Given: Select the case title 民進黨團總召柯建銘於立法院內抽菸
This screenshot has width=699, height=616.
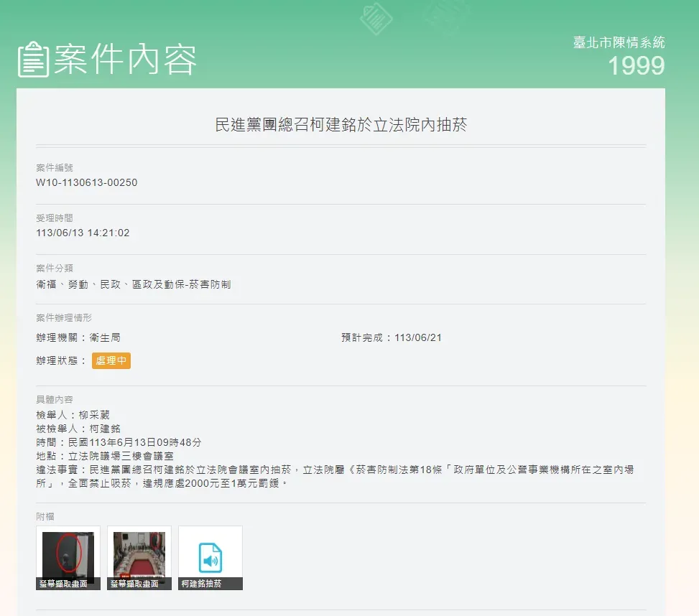Looking at the screenshot, I should (x=341, y=125).
